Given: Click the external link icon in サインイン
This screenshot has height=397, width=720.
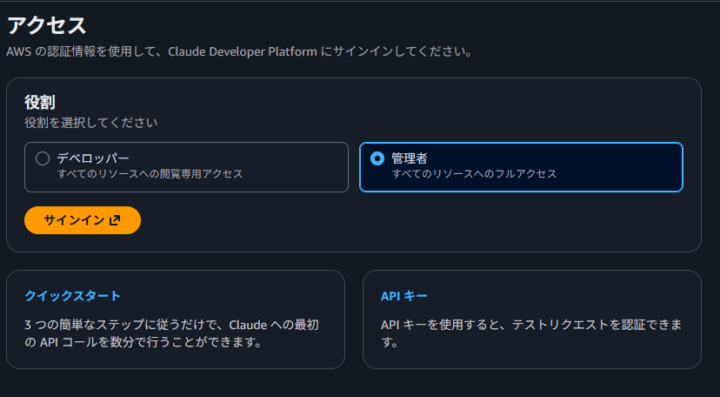Looking at the screenshot, I should pos(114,220).
